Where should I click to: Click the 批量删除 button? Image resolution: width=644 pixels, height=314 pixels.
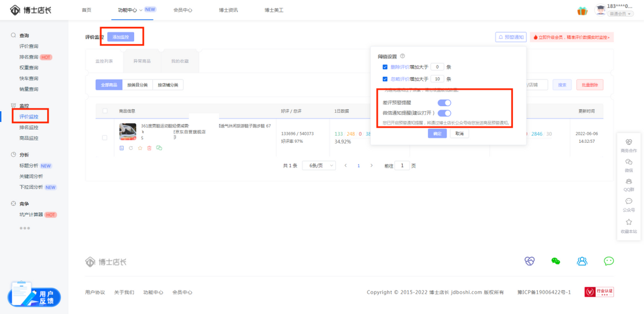(x=590, y=85)
